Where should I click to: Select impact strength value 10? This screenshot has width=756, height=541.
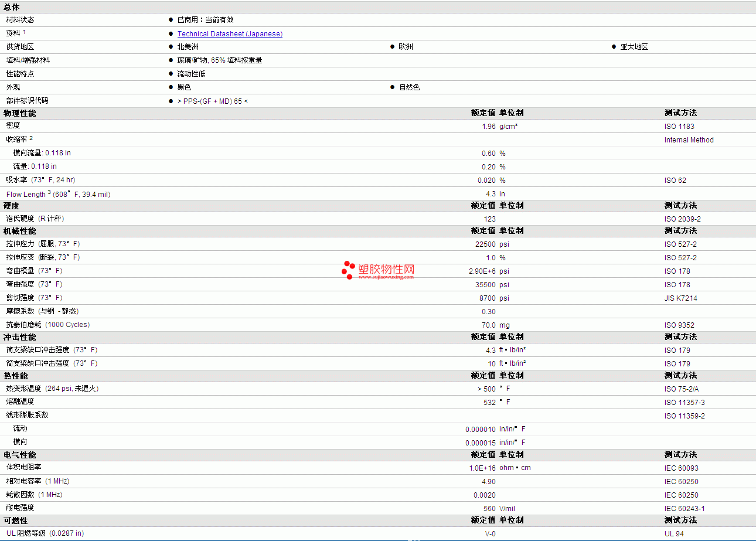click(492, 364)
